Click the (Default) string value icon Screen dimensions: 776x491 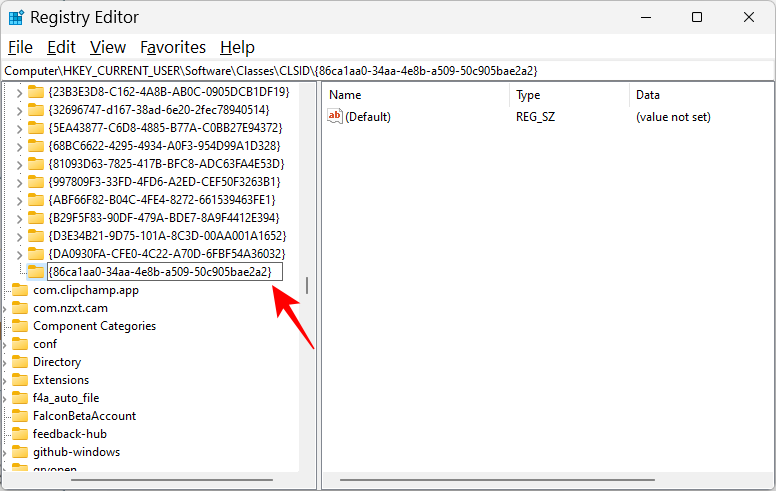click(335, 117)
